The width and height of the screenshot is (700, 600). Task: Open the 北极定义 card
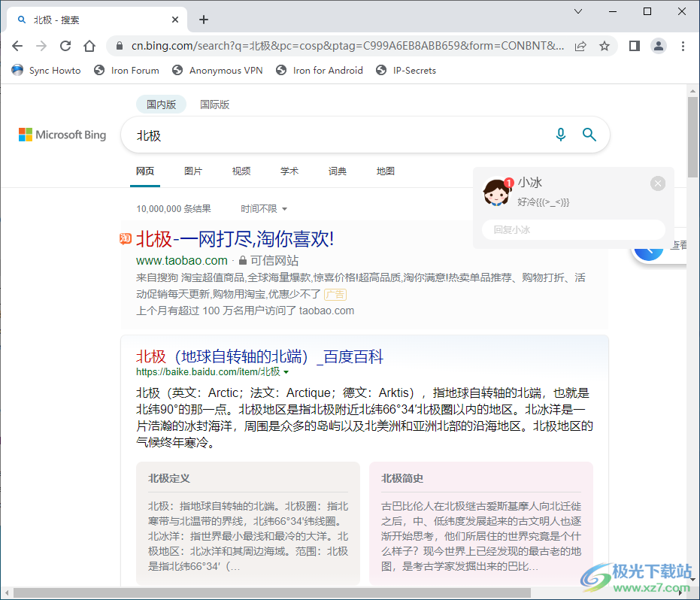[248, 523]
